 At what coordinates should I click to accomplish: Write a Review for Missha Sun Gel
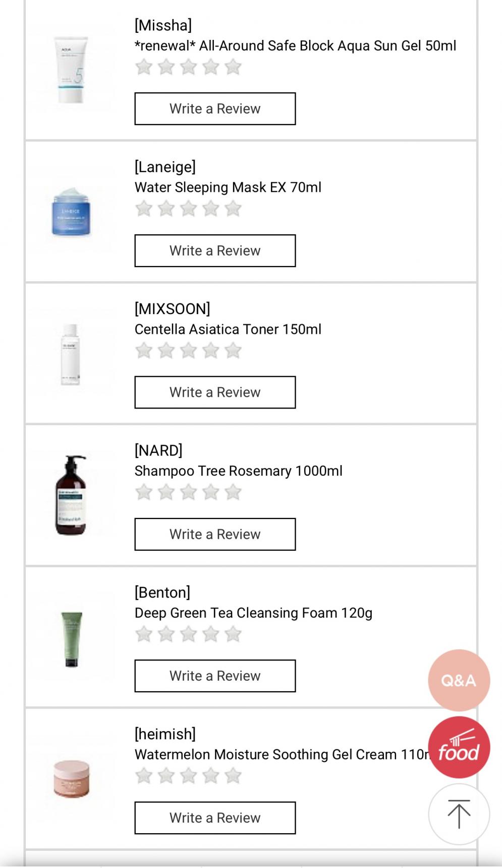[x=215, y=109]
